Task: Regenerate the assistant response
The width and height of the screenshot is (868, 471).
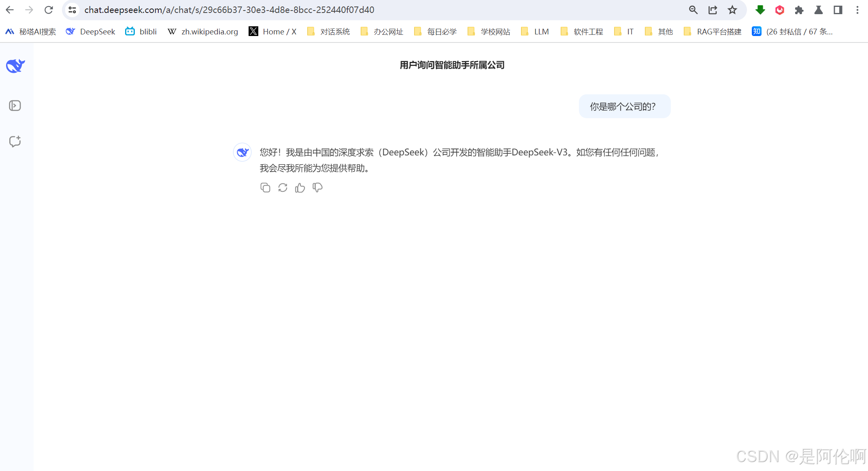Action: (283, 188)
